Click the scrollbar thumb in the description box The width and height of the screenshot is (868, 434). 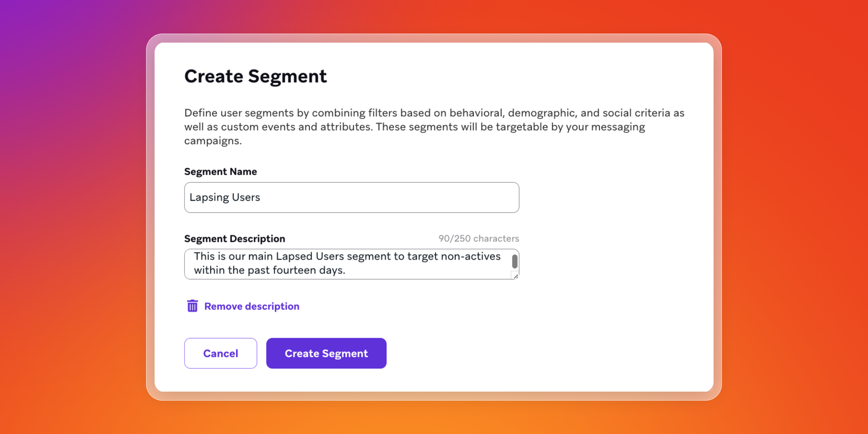514,261
